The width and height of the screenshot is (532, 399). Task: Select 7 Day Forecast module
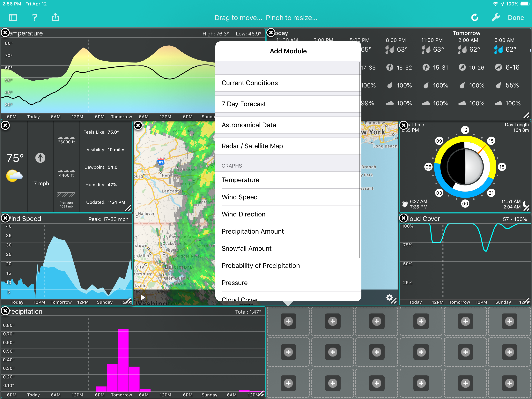288,104
